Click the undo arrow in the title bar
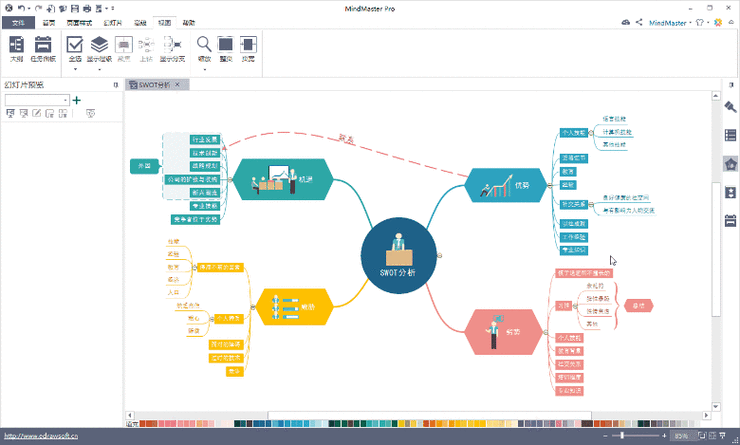This screenshot has width=740, height=445. tap(21, 8)
